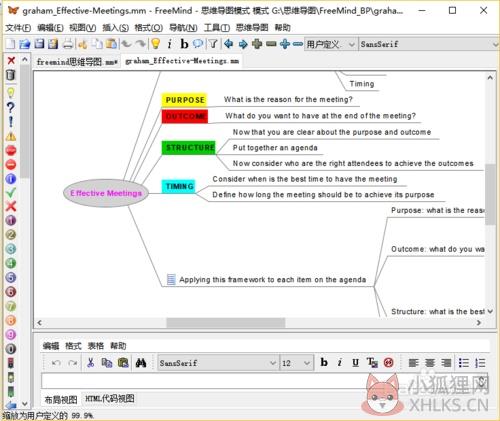Viewport: 500px width, 421px height.
Task: Open the 编辑(E) menu in menu bar
Action: click(x=50, y=27)
